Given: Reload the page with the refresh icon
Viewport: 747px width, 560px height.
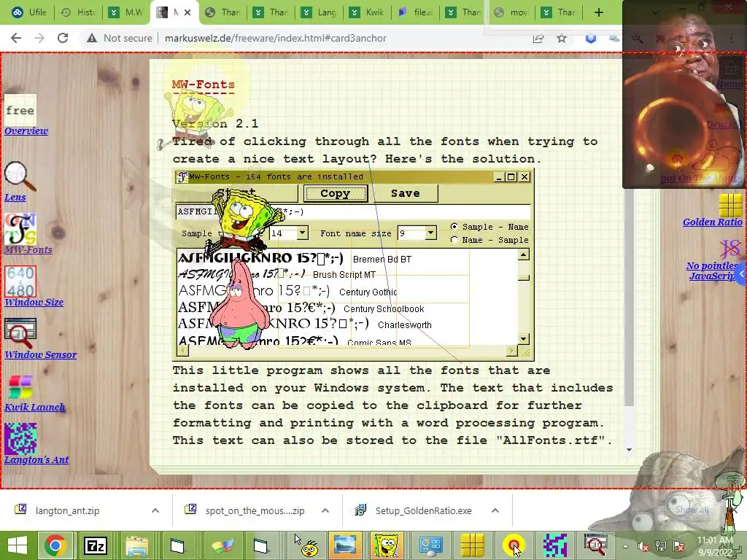Looking at the screenshot, I should pyautogui.click(x=63, y=38).
